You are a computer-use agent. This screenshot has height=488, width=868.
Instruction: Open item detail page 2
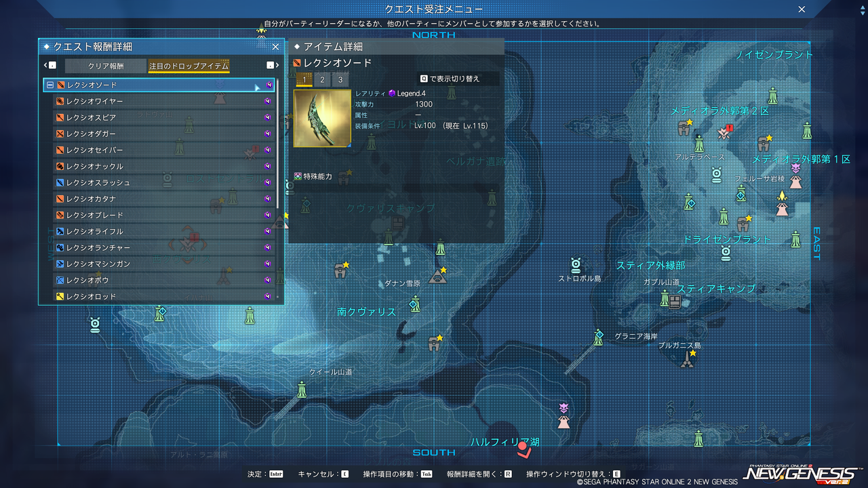pos(322,80)
